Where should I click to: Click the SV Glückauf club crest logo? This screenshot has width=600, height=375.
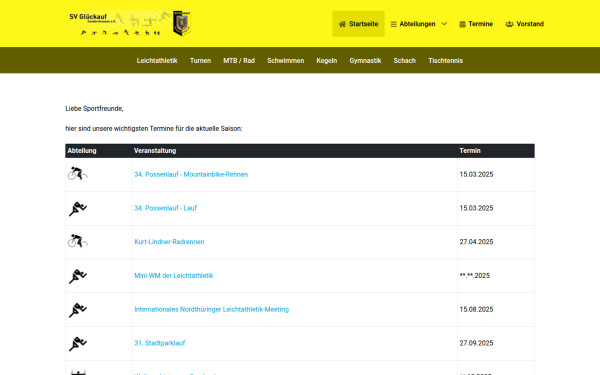[x=182, y=23]
